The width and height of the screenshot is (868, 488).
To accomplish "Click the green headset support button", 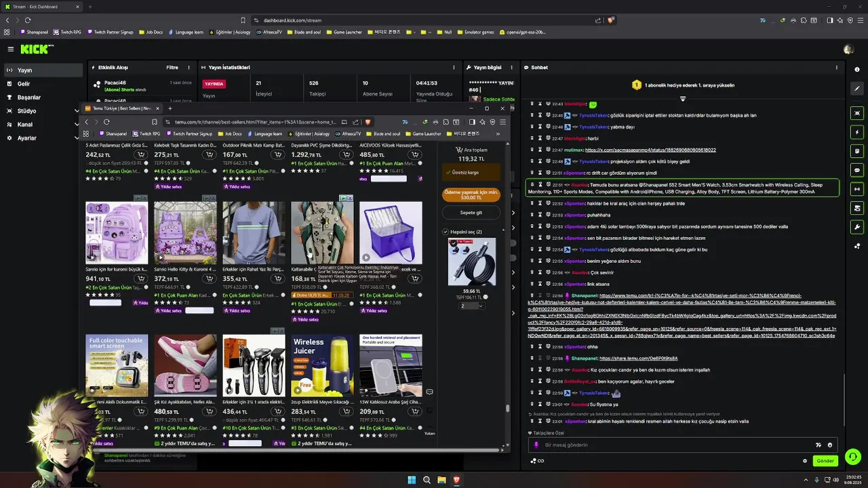I will pos(852,457).
